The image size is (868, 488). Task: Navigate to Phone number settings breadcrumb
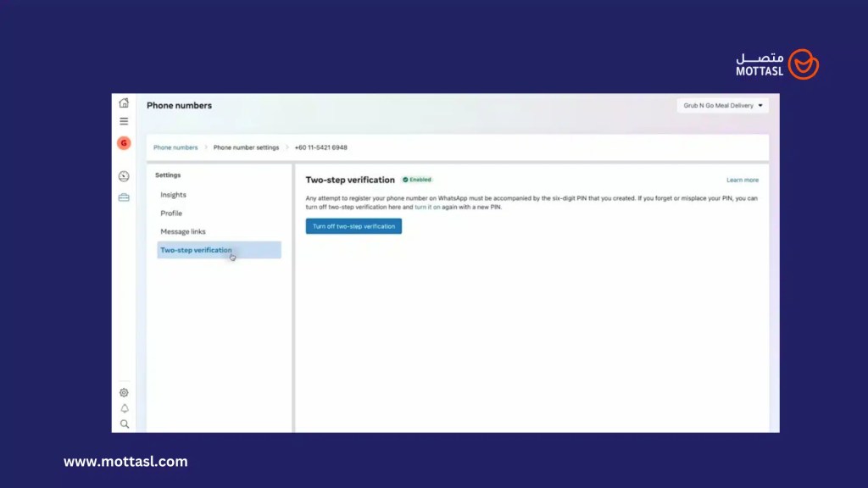(246, 147)
